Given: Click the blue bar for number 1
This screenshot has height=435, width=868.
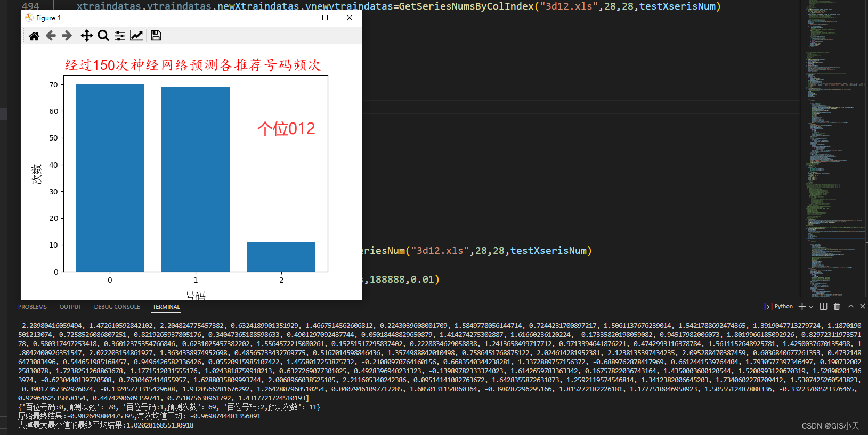Looking at the screenshot, I should point(196,179).
